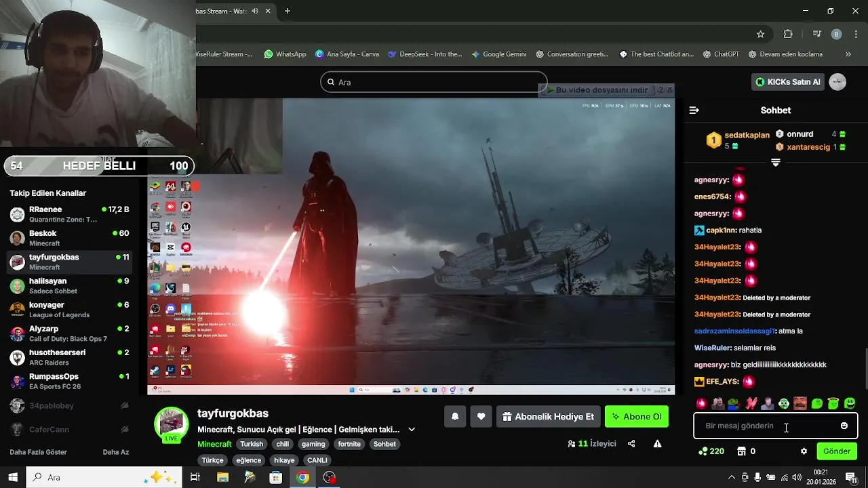The height and width of the screenshot is (488, 868).
Task: Send the chat message with Gönder
Action: (837, 451)
